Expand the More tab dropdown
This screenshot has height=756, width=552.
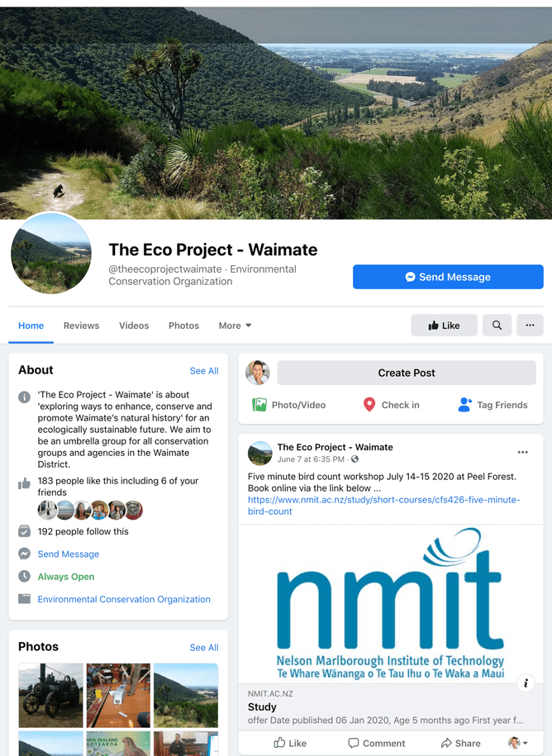coord(235,326)
